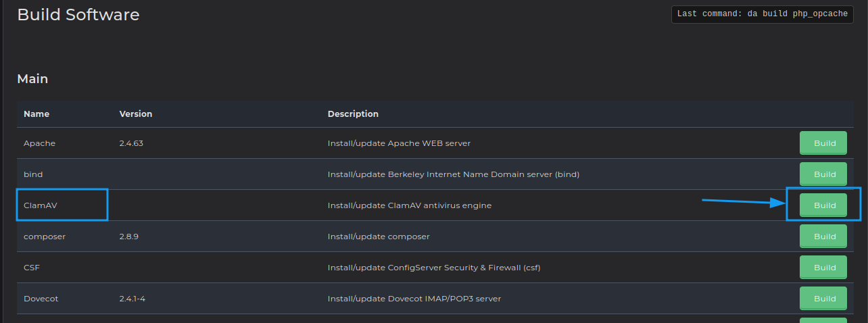The width and height of the screenshot is (868, 323).
Task: Click the Description column header
Action: click(353, 114)
